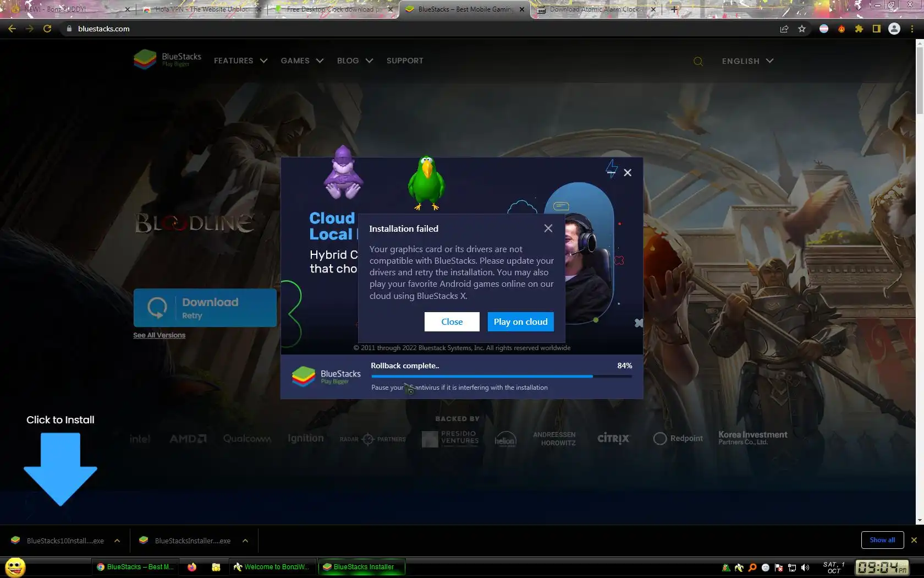Image resolution: width=924 pixels, height=578 pixels.
Task: Bookmark this page with the star icon
Action: (802, 29)
